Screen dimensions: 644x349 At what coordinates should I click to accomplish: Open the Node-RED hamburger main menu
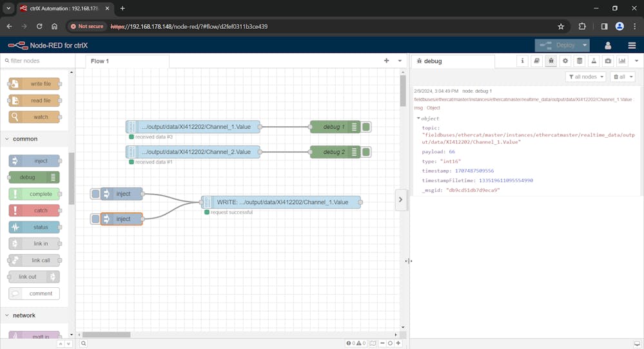(632, 45)
